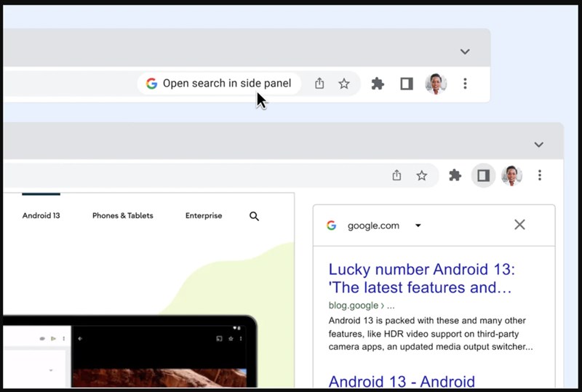Click back arrow inside tablet screen
This screenshot has width=582, height=392.
(80, 339)
